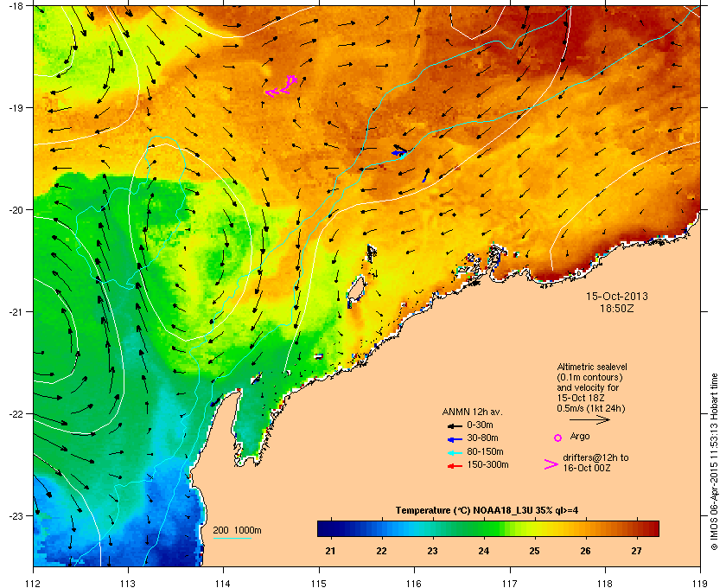This screenshot has width=726, height=588.
Task: Select the date label 15-Oct-2013
Action: pyautogui.click(x=617, y=296)
